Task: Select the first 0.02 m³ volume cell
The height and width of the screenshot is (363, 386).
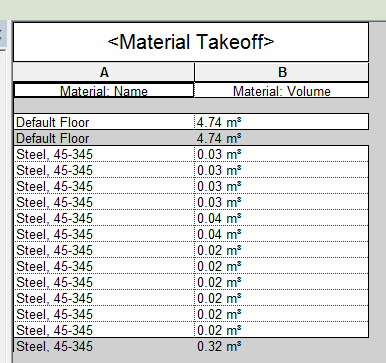Action: point(282,250)
